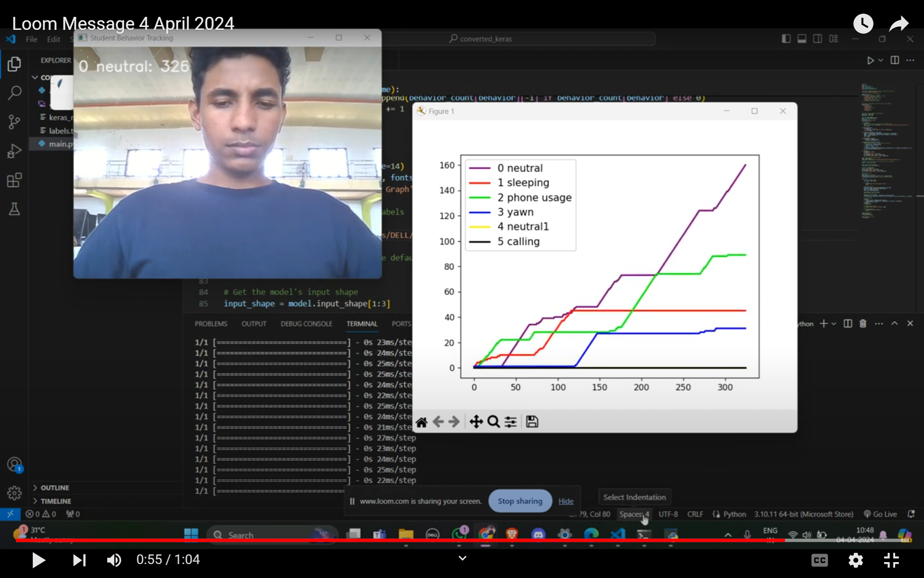Collapse the video controls chevron
This screenshot has height=578, width=924.
tap(462, 558)
